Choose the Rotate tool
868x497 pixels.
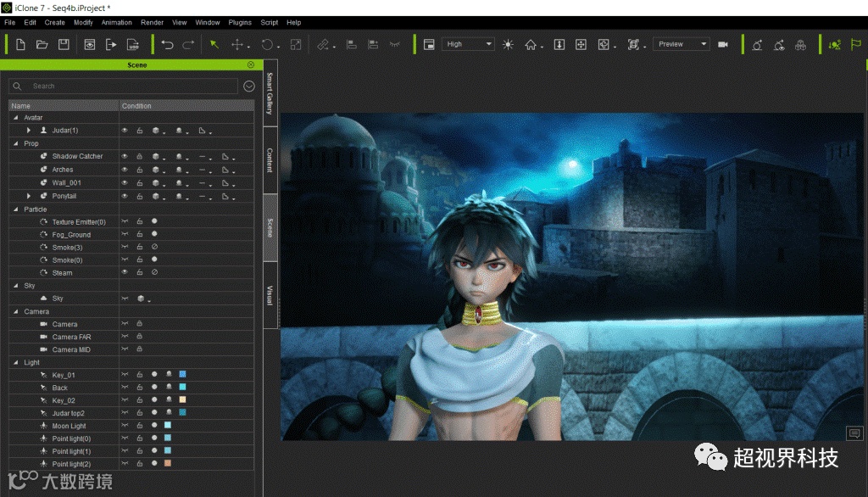[267, 45]
